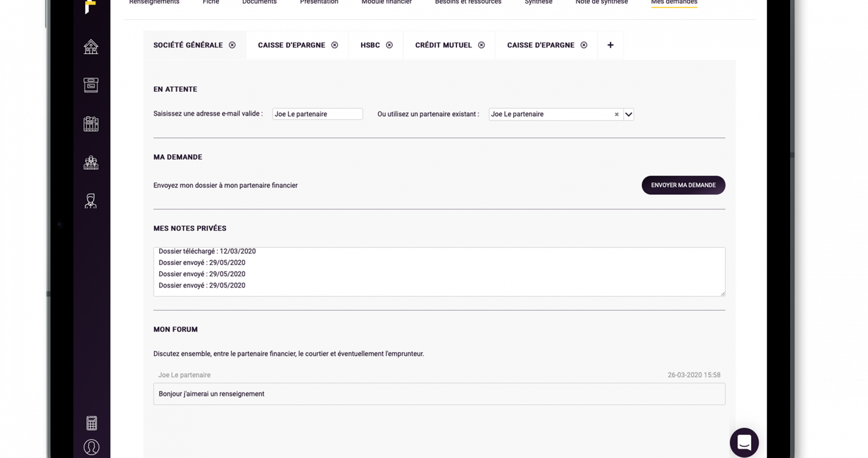Click the notes textarea resize handle
The image size is (868, 458).
tap(722, 293)
